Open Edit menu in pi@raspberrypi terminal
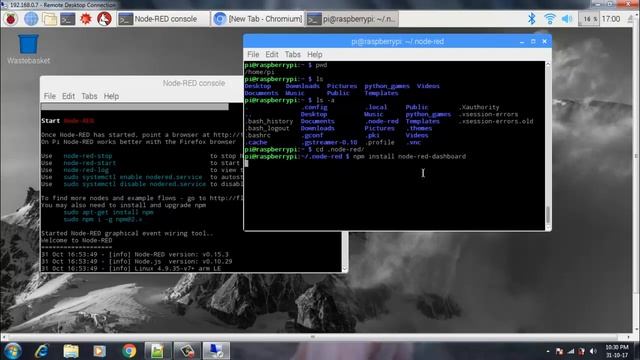Image resolution: width=640 pixels, height=360 pixels. 272,54
